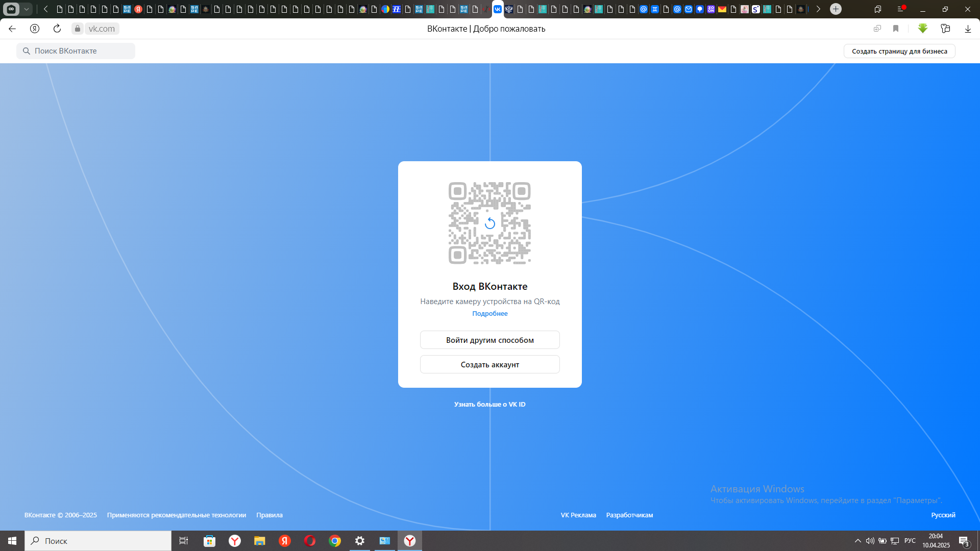Switch the РУС input language indicator
Screen dimensions: 980x551
click(x=910, y=541)
